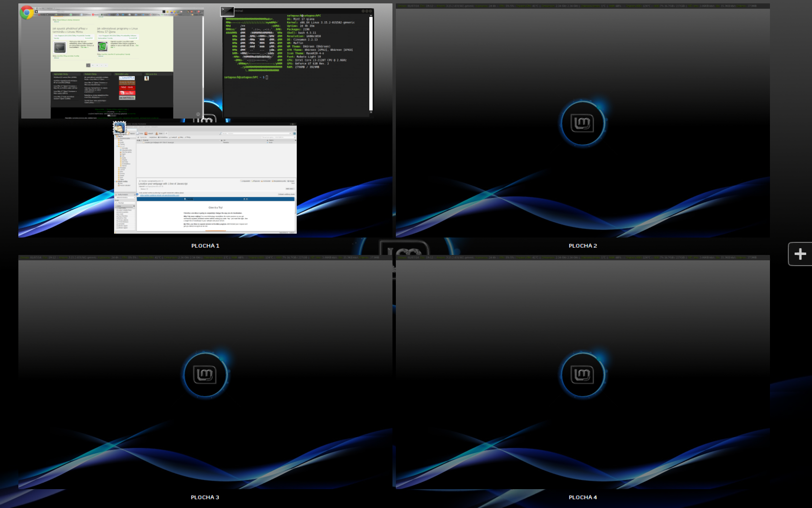Click the Chrome icon on the browser thumbnail
The height and width of the screenshot is (508, 812).
pyautogui.click(x=27, y=12)
